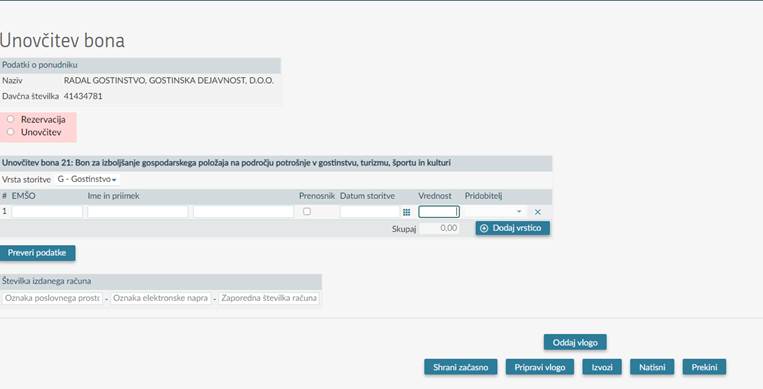
Task: Expand the Pridobitelj dropdown
Action: tap(494, 212)
